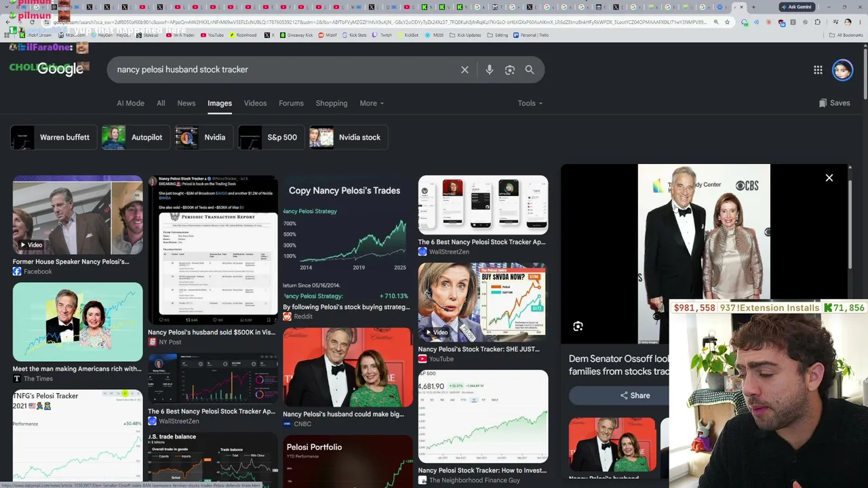
Task: Share the previewed image via Share button
Action: coord(635,396)
